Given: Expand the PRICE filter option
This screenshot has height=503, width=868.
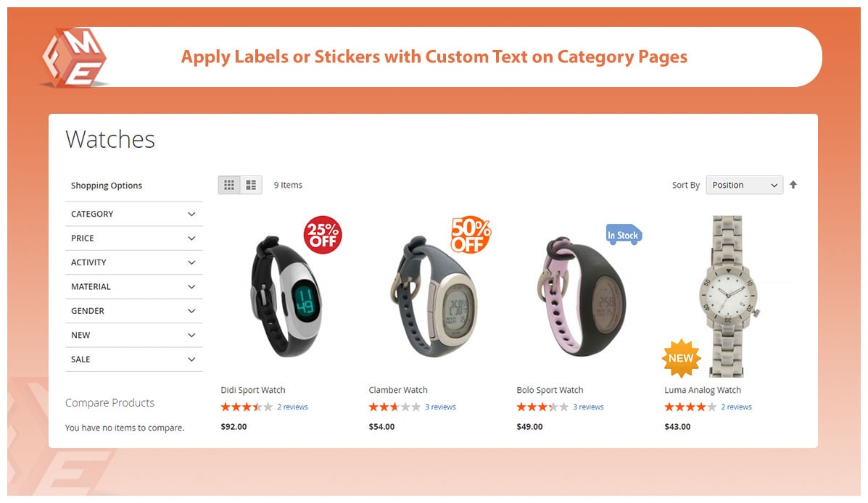Looking at the screenshot, I should tap(134, 238).
